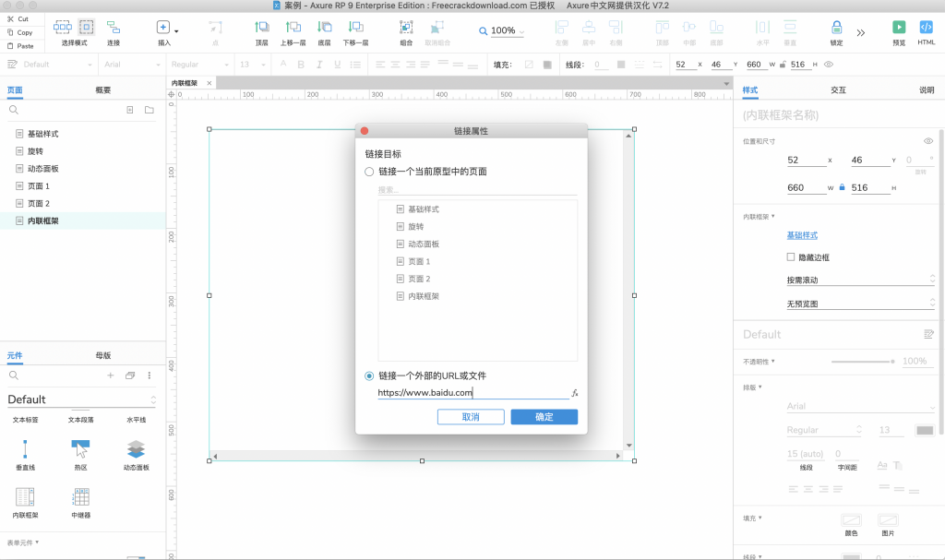Click the Lock (锁定) toolbar icon

click(836, 28)
